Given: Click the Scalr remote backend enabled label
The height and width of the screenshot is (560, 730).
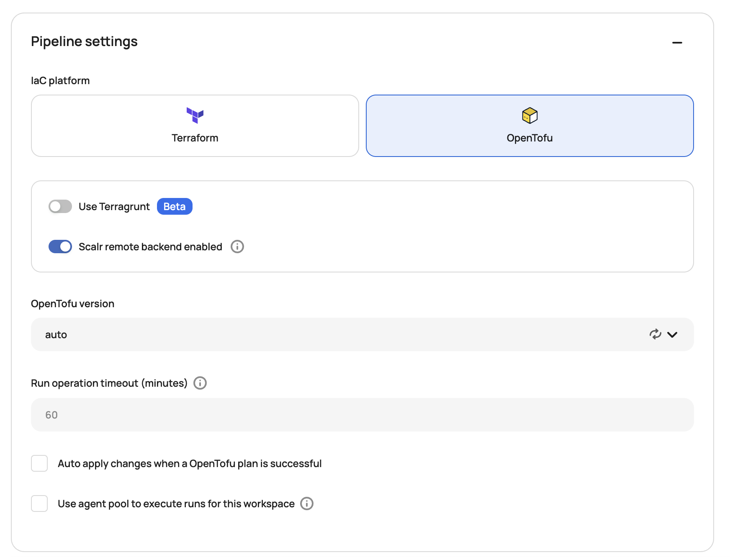Looking at the screenshot, I should click(150, 247).
